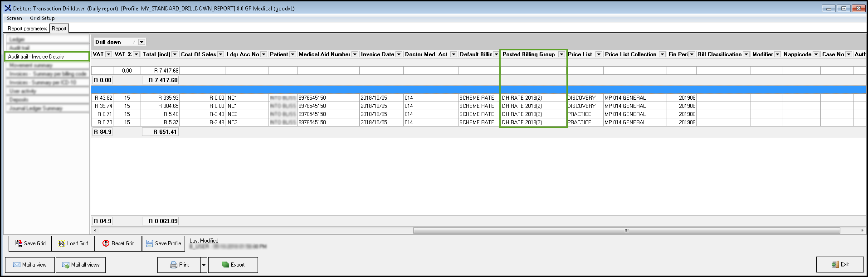Open the Price List column filter dropdown
The width and height of the screenshot is (868, 277).
coord(599,54)
